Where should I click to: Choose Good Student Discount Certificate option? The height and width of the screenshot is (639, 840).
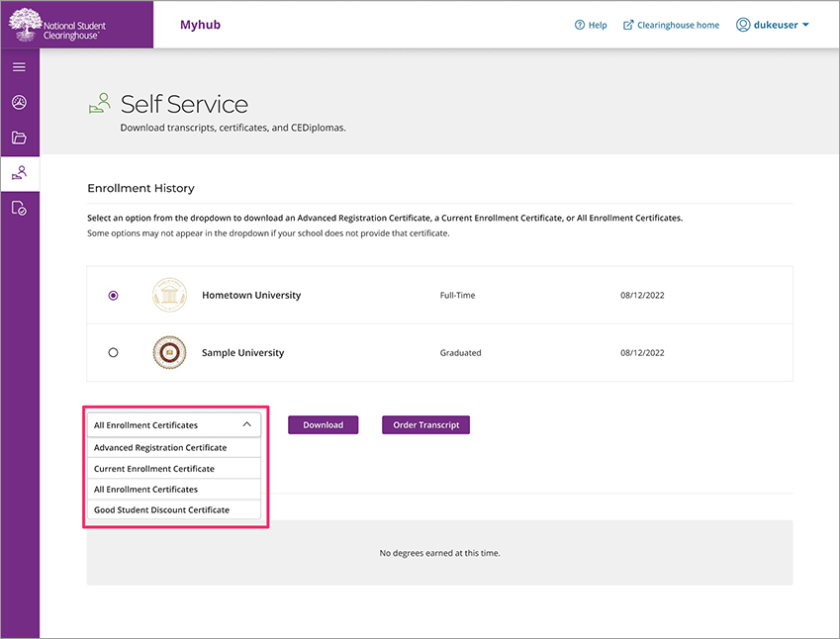174,510
